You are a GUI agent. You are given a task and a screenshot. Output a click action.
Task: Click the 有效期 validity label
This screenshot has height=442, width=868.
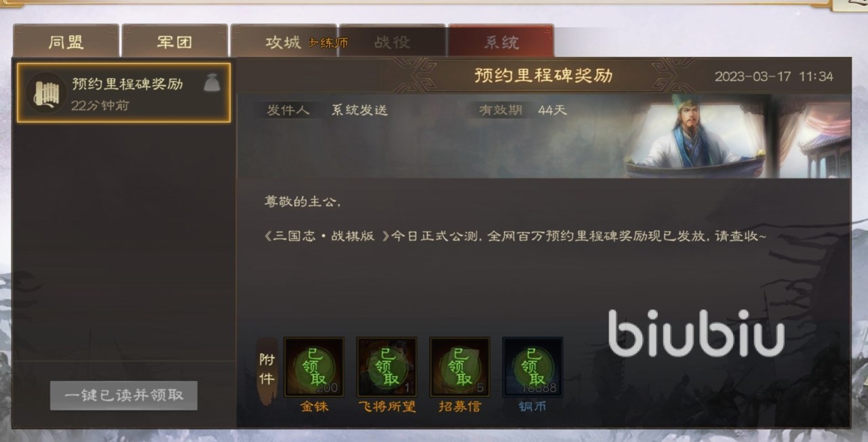pyautogui.click(x=501, y=110)
